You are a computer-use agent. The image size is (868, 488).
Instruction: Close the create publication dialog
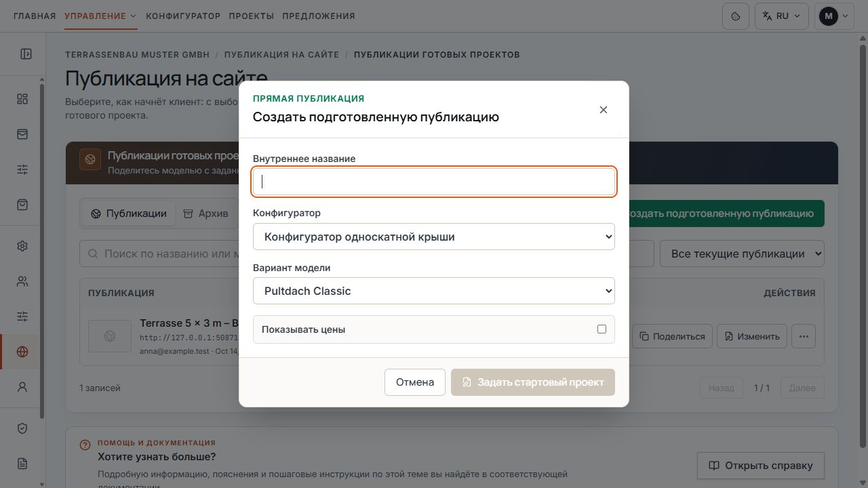click(604, 110)
